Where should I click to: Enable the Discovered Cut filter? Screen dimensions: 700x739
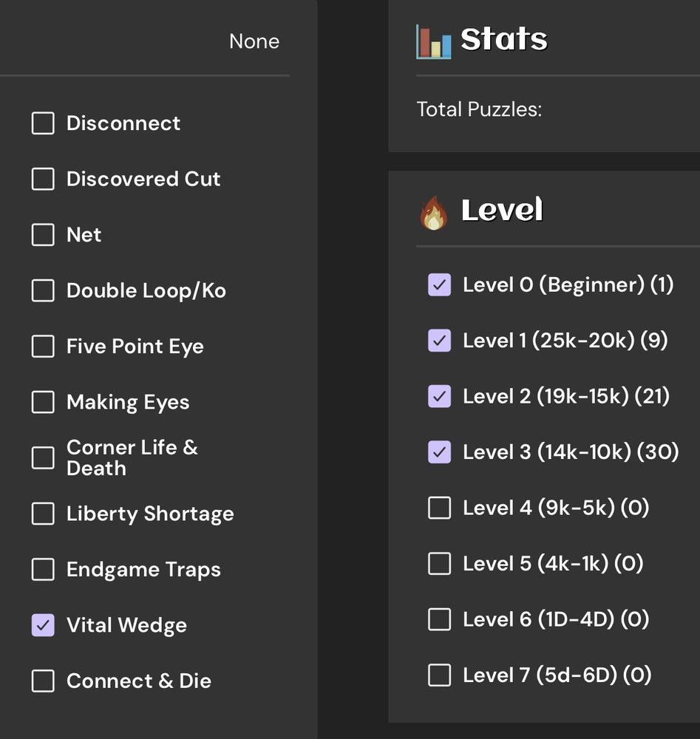(43, 179)
